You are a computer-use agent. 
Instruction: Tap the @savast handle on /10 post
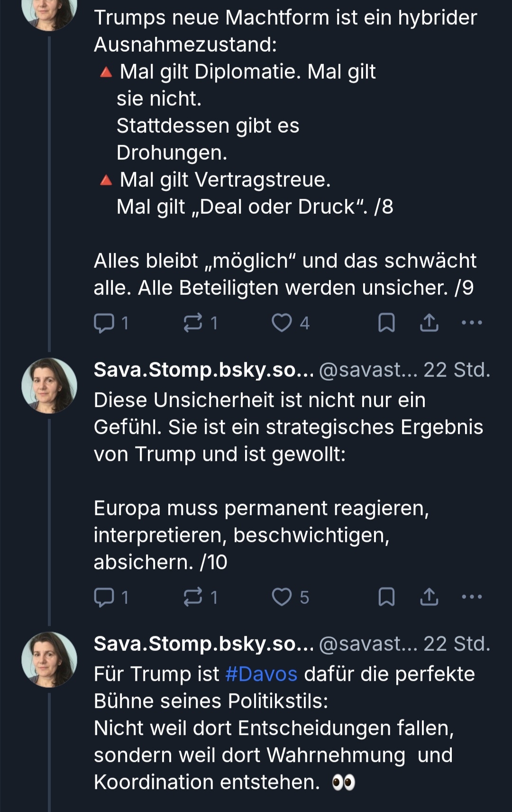pos(368,370)
